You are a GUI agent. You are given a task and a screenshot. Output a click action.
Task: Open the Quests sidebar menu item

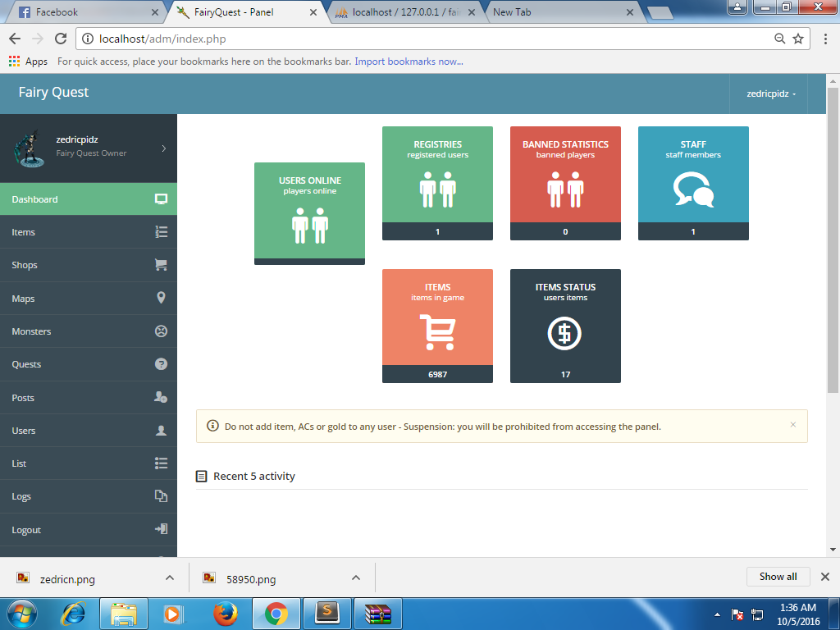click(89, 364)
